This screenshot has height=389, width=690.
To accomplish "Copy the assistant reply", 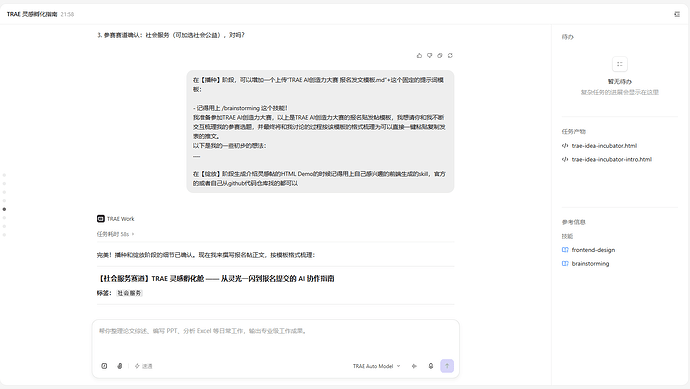I will (440, 55).
